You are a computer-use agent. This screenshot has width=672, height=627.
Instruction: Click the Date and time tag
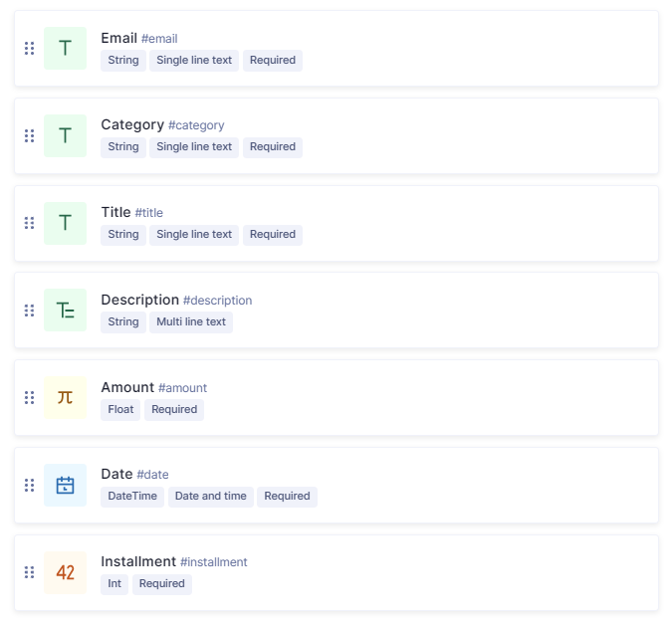(x=211, y=497)
